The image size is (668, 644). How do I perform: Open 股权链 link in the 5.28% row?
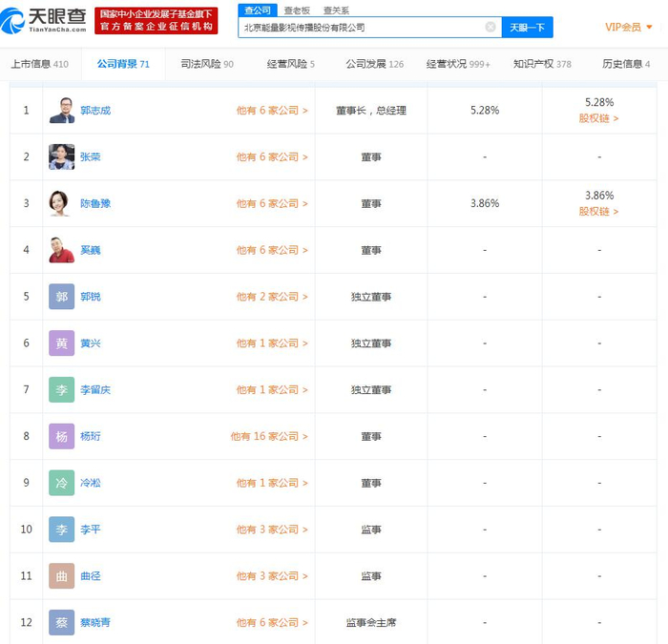(x=598, y=118)
